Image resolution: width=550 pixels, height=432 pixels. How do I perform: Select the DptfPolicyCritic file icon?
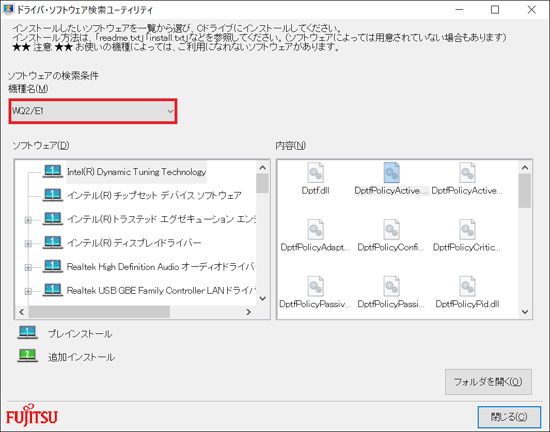(x=467, y=230)
